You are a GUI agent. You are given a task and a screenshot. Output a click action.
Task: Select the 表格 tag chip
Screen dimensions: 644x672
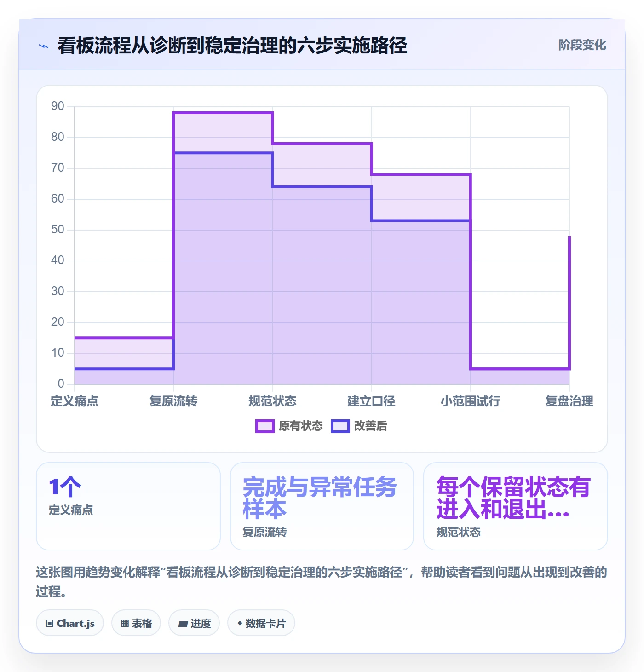136,623
